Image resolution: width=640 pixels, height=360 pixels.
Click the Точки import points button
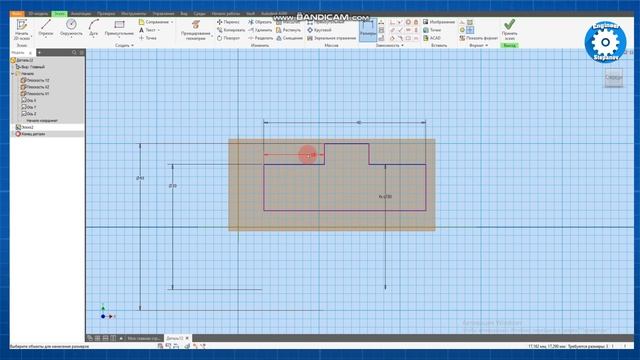click(x=432, y=30)
